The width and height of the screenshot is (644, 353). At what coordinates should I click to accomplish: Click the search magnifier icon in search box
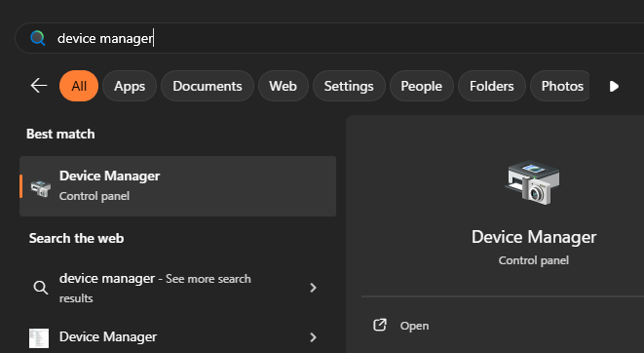coord(38,38)
